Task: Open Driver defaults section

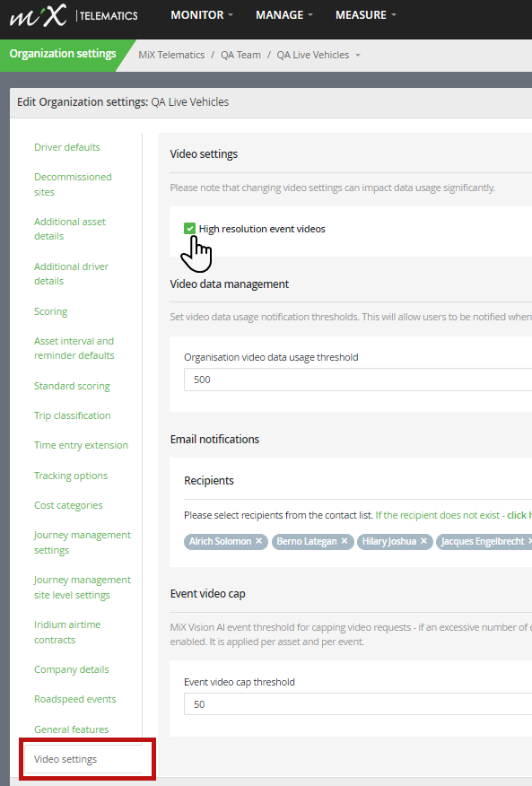Action: pos(67,147)
